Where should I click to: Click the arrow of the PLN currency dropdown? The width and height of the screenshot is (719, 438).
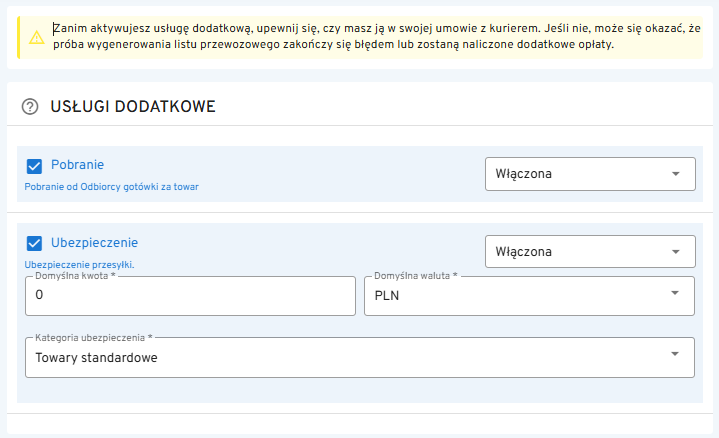click(676, 296)
